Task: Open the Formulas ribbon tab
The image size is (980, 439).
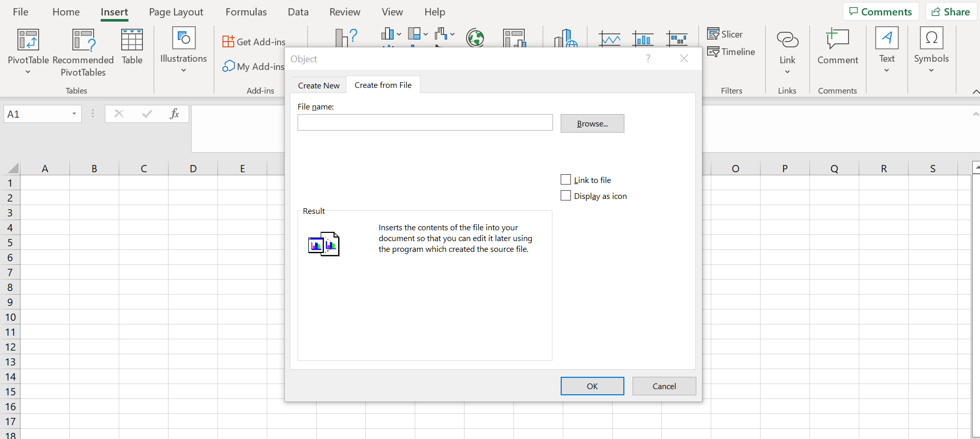Action: pyautogui.click(x=246, y=12)
